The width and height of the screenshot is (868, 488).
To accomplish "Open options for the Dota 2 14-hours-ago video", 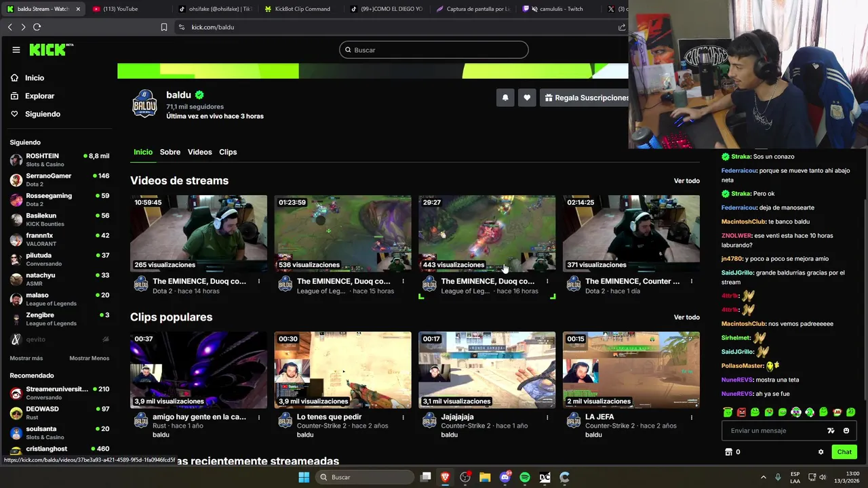I will click(x=259, y=281).
